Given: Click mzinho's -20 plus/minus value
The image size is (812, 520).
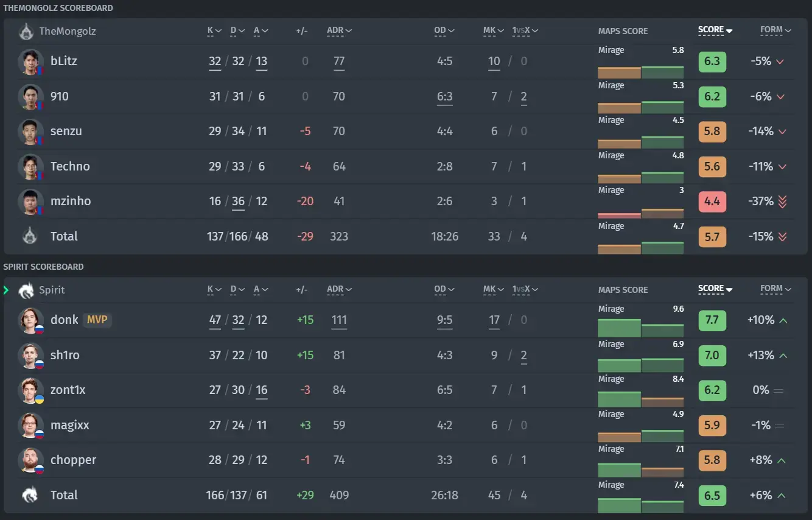Looking at the screenshot, I should (305, 202).
